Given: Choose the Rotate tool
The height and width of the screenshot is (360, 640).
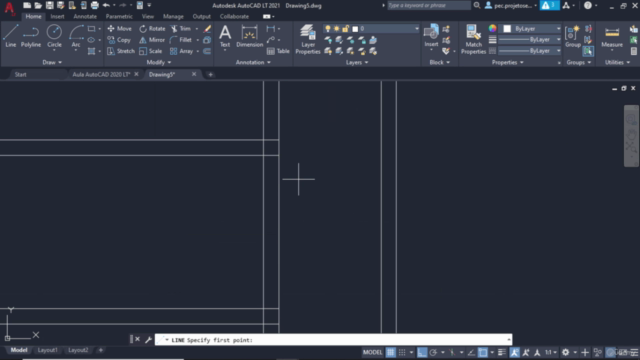Looking at the screenshot, I should (152, 29).
